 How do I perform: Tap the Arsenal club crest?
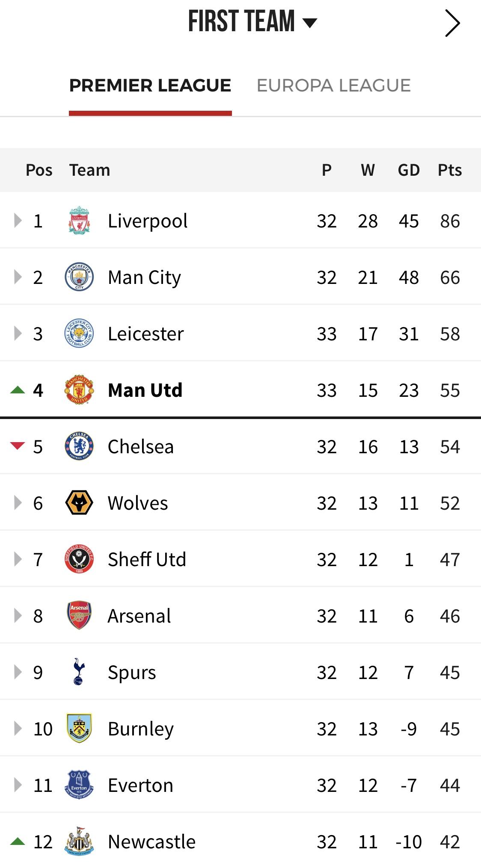point(79,616)
